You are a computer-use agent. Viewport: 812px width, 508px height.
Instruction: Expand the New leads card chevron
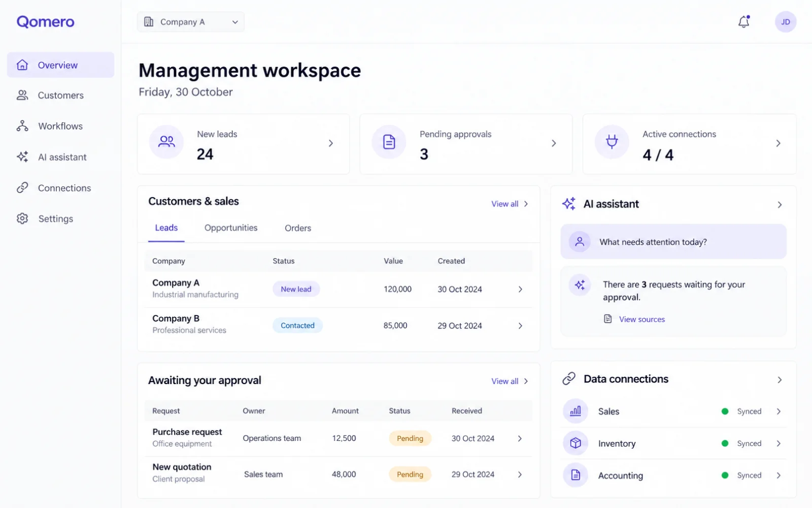331,143
